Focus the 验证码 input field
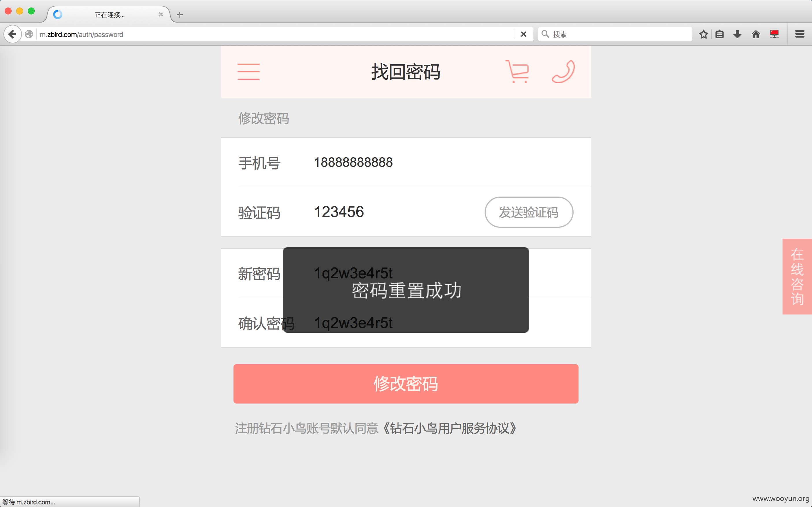Screen dimensions: 812x507 coord(395,212)
